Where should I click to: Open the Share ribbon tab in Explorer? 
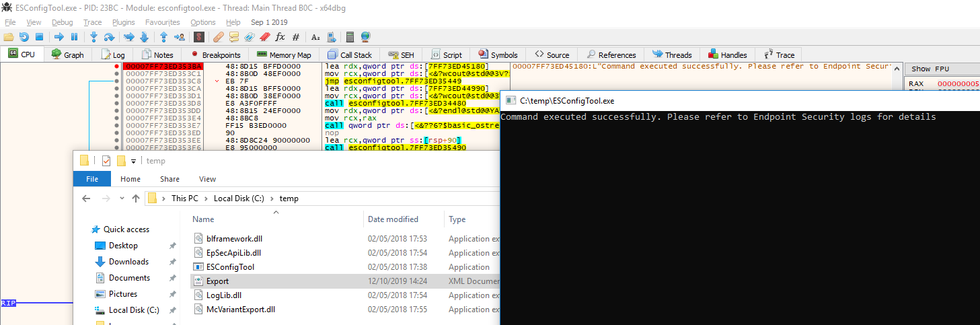(x=169, y=179)
